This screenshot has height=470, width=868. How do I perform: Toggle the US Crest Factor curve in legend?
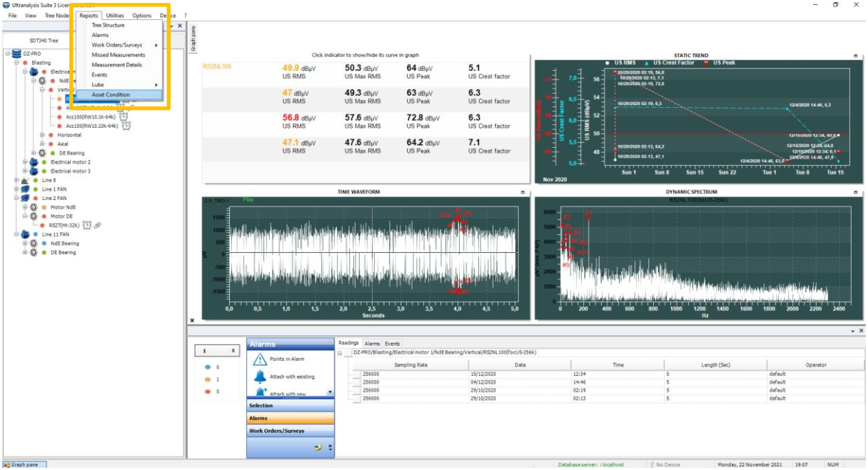click(675, 63)
